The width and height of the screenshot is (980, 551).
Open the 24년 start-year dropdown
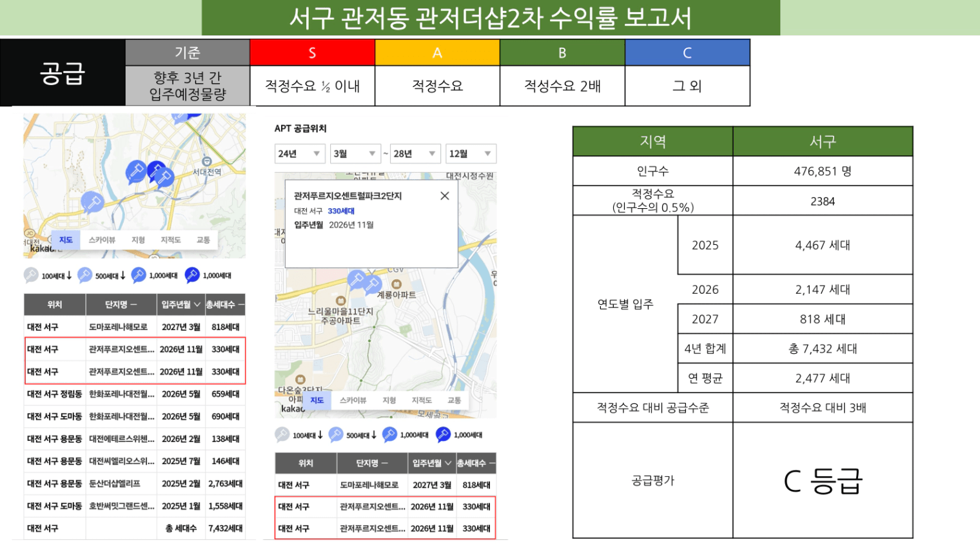(x=300, y=153)
